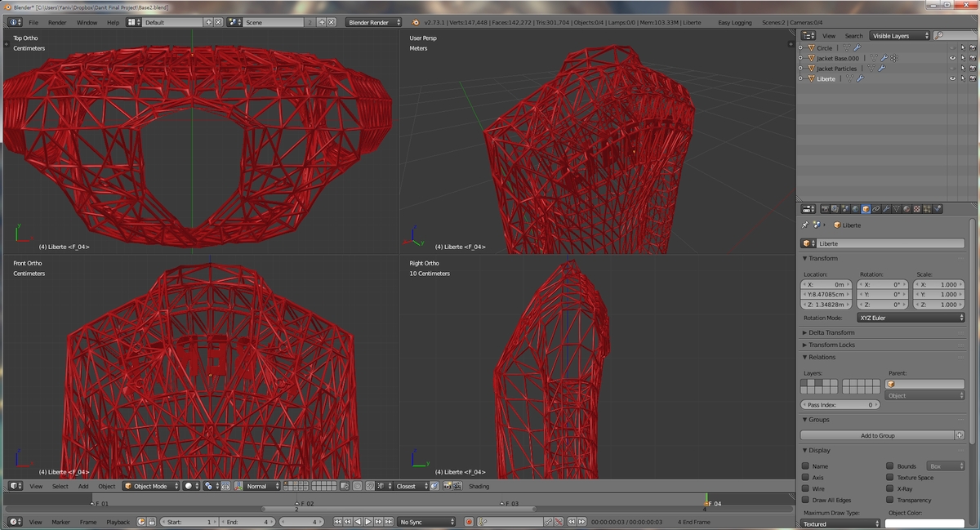Click the Object Color swatch
This screenshot has height=530, width=980.
point(924,524)
